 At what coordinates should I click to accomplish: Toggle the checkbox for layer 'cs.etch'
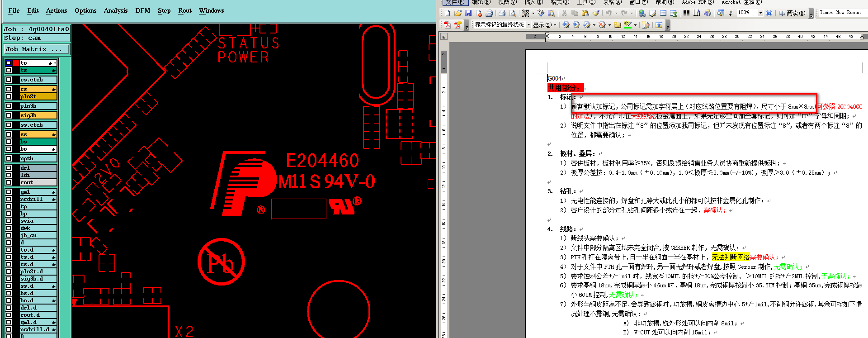[x=9, y=80]
